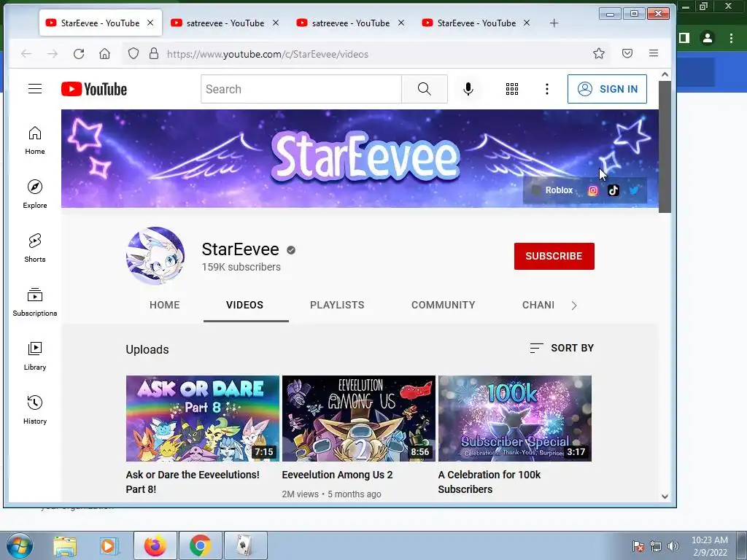Play the 100k Subscriber Special thumbnail
The height and width of the screenshot is (560, 747).
click(x=515, y=419)
